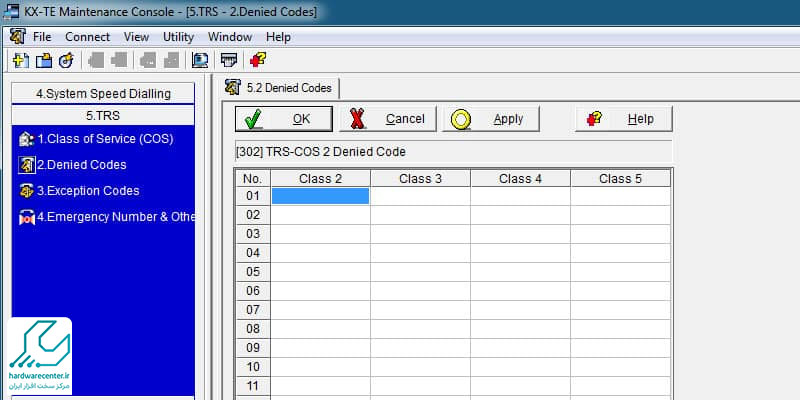
Task: Click the Class 3 column header
Action: pos(420,179)
